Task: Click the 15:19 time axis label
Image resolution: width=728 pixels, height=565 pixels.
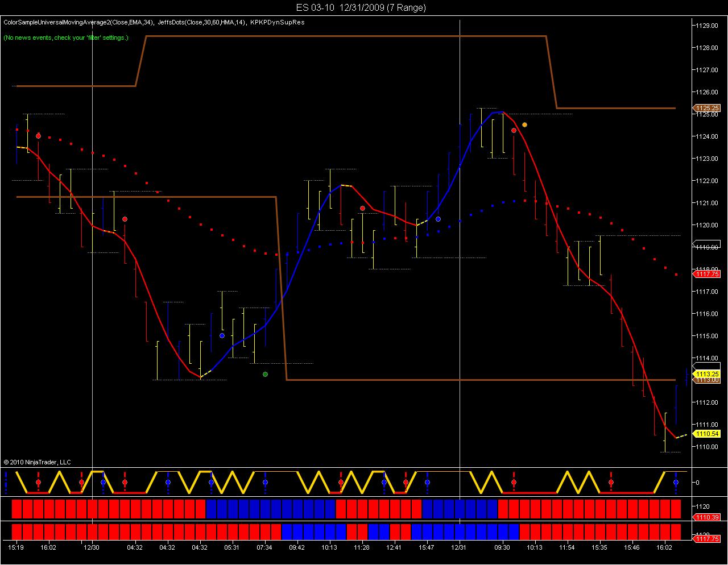Action: tap(16, 548)
